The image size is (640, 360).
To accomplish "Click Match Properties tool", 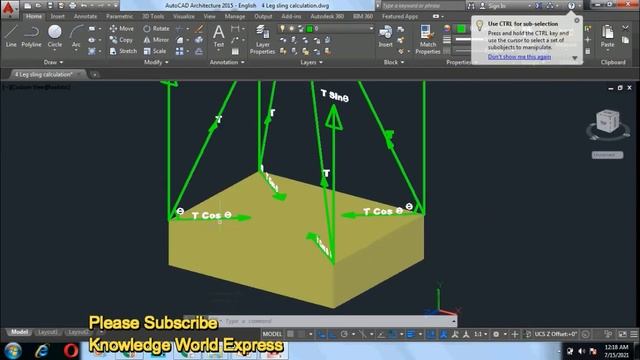I will coord(427,40).
